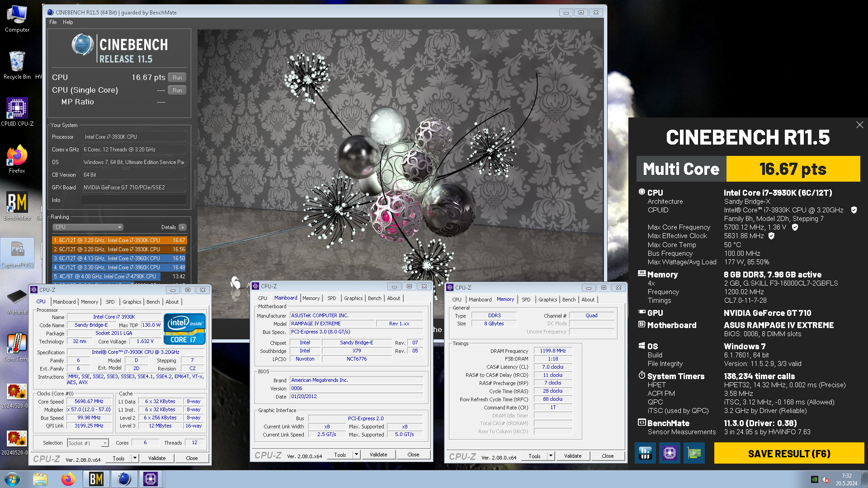868x488 pixels.
Task: Open Cinebench Help menu
Action: (x=68, y=22)
